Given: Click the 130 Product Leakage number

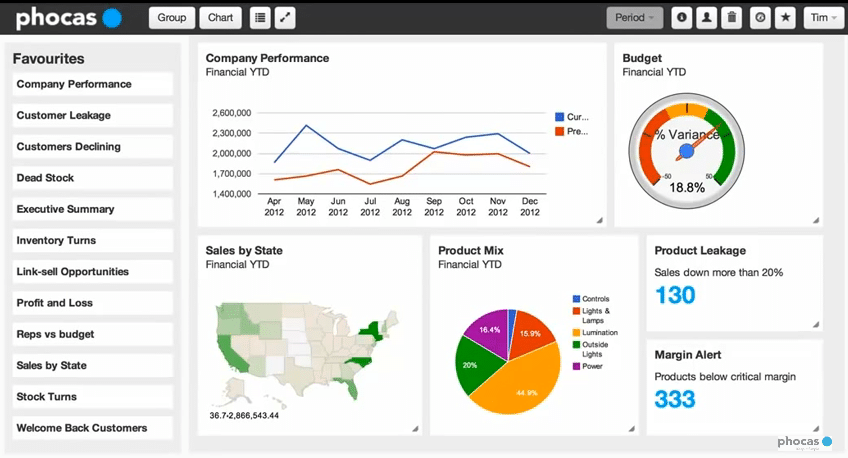Looking at the screenshot, I should [x=675, y=296].
